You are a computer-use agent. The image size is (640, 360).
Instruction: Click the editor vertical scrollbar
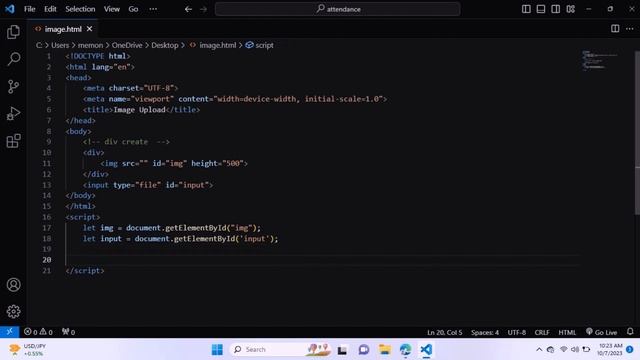click(x=637, y=133)
